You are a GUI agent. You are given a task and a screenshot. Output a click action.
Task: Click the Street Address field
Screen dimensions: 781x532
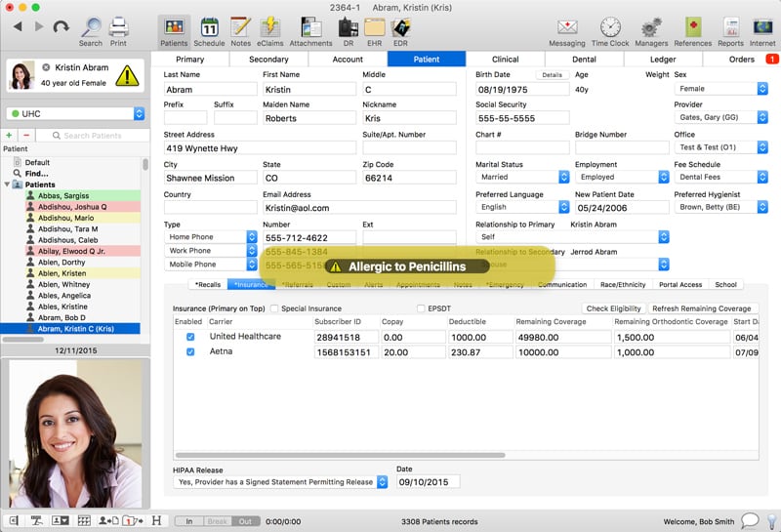260,148
